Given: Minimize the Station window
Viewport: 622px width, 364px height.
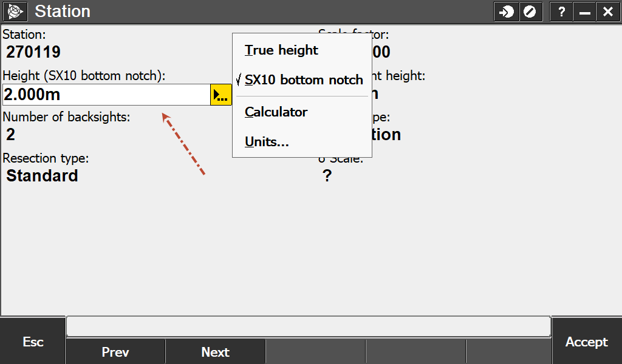Looking at the screenshot, I should pos(584,12).
